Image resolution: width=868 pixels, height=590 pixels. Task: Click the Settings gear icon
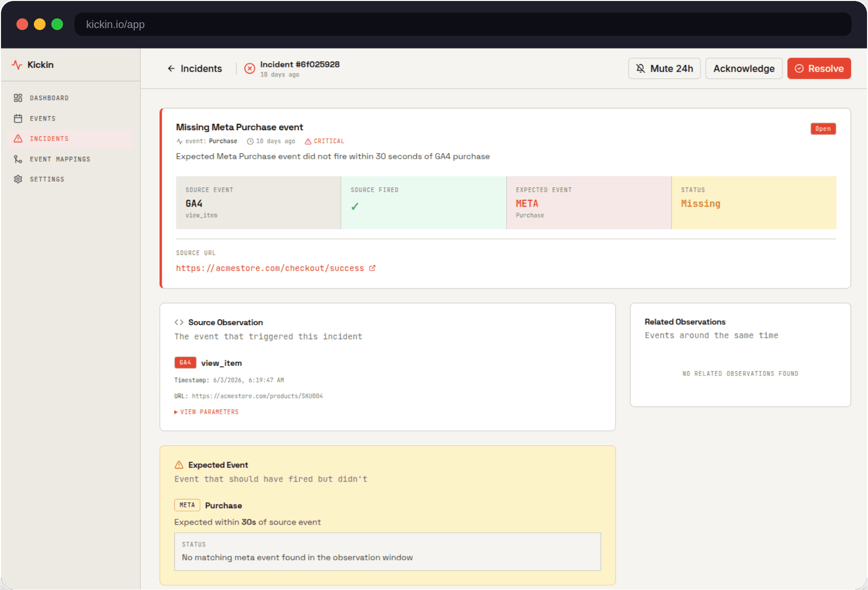[x=18, y=179]
